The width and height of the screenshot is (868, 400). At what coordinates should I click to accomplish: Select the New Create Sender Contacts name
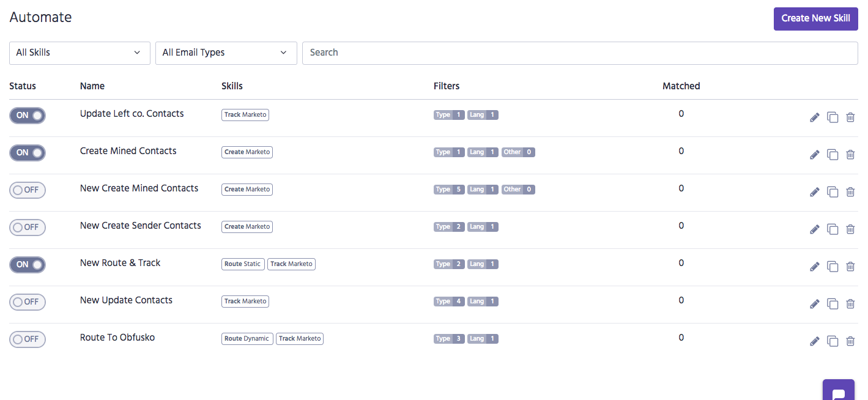(x=141, y=226)
